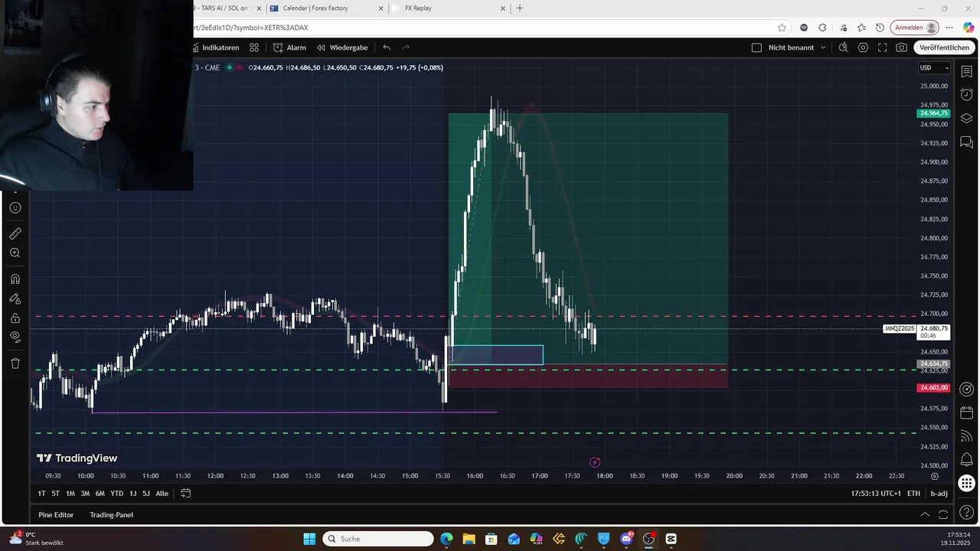Image resolution: width=980 pixels, height=551 pixels.
Task: Toggle hide all drawings eye icon
Action: (15, 337)
